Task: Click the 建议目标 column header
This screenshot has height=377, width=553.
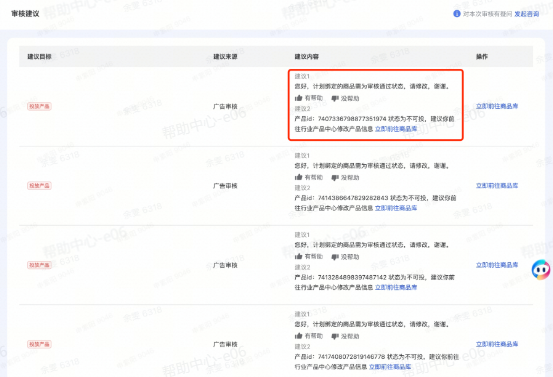Action: (x=40, y=56)
